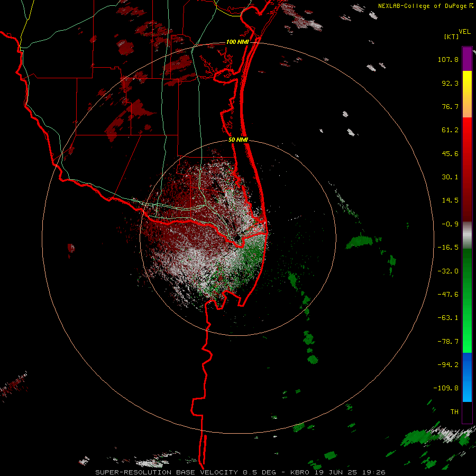Click the 50 NMI range ring label
Image resolution: width=476 pixels, height=476 pixels.
(239, 140)
